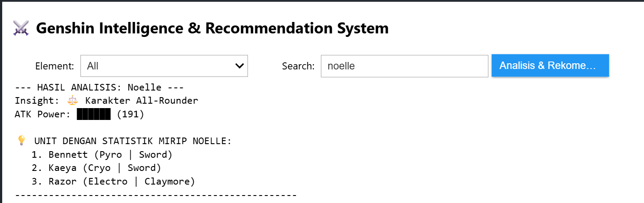644x203 pixels.
Task: Select the Razor (Electro | Claymore) result
Action: [x=121, y=181]
